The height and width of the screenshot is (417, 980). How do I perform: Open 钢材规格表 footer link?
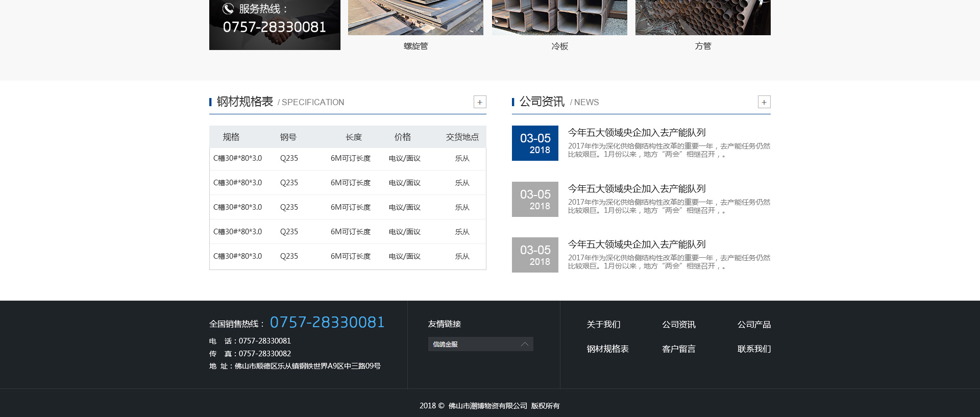(607, 349)
